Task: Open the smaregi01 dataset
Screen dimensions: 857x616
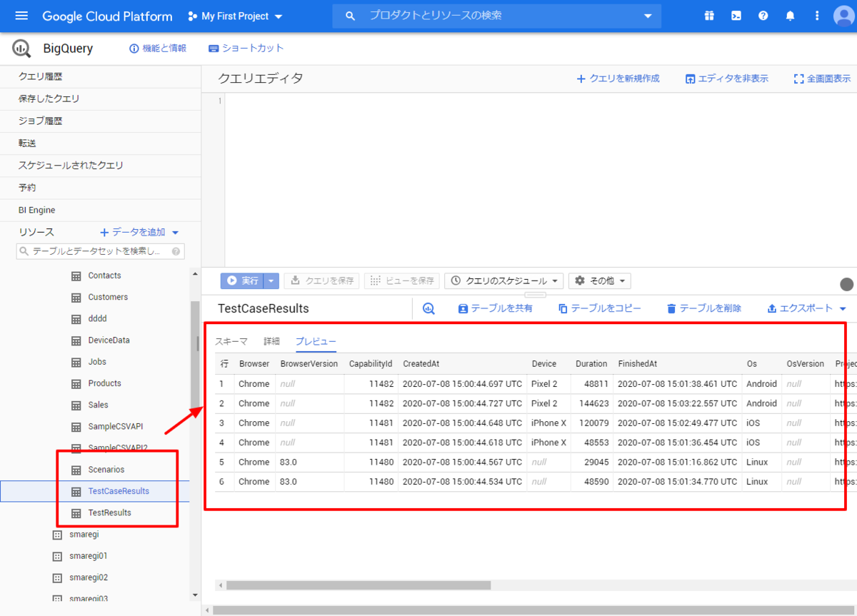Action: tap(89, 555)
